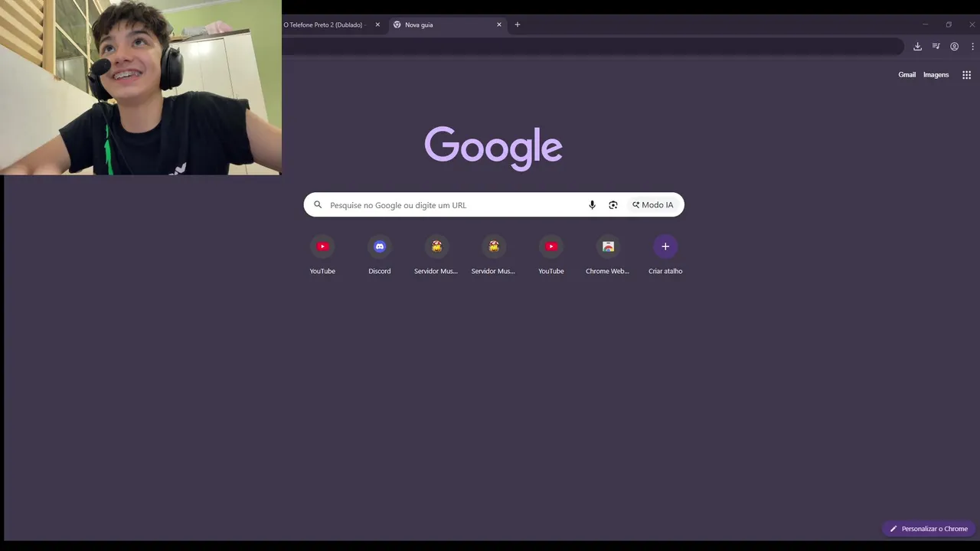Click the webcam overlay video
Screen dimensions: 980x551
point(141,87)
